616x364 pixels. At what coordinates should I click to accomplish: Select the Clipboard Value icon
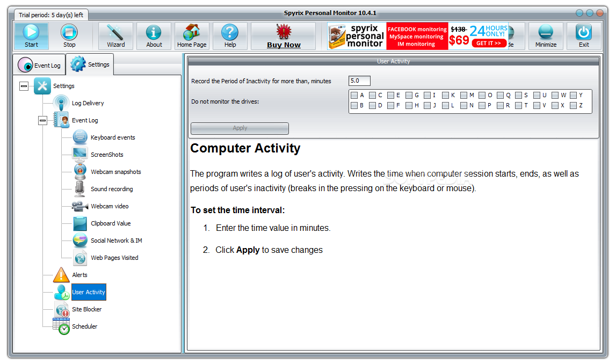[79, 223]
